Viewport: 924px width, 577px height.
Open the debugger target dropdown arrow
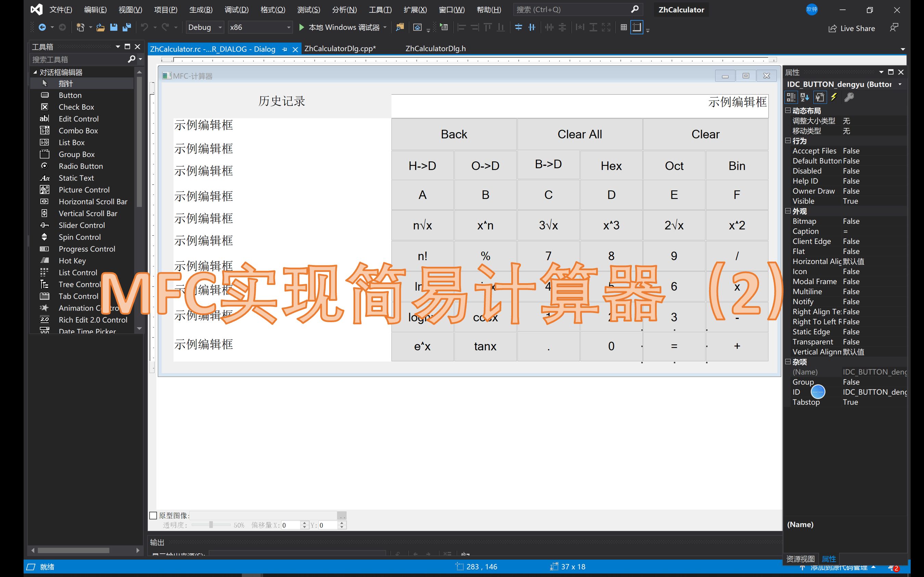[385, 27]
